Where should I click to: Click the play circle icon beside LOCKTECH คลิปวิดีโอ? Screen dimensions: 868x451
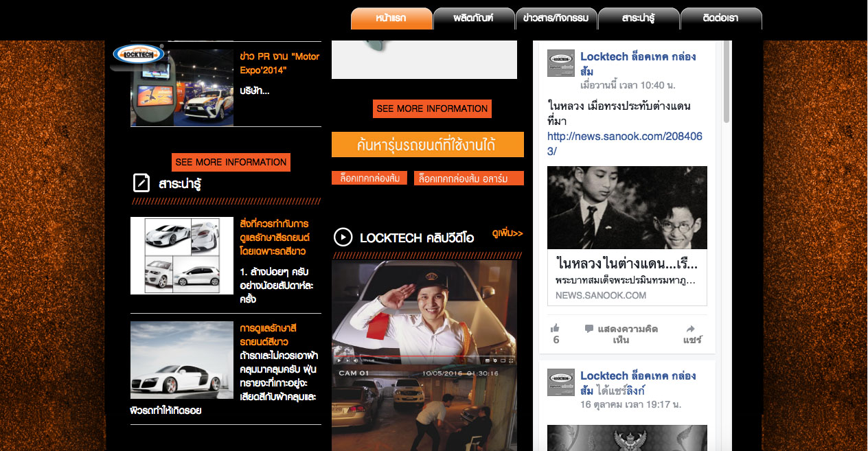pos(343,238)
